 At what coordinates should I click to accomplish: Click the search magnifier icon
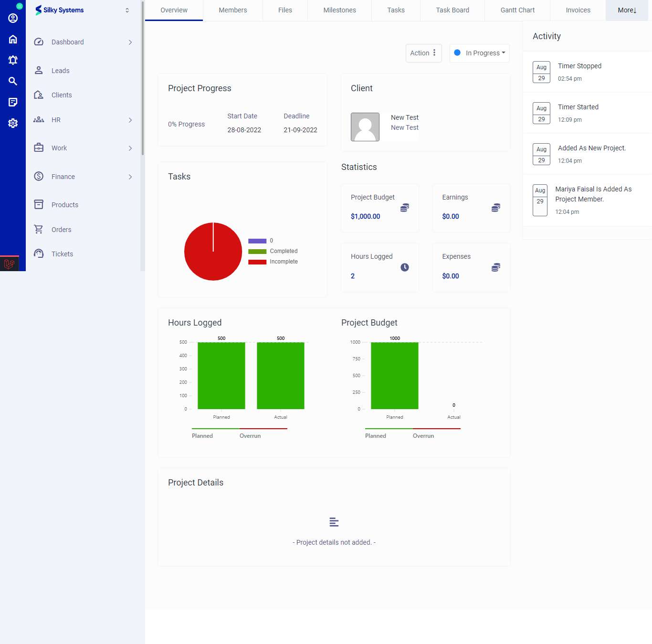(13, 81)
